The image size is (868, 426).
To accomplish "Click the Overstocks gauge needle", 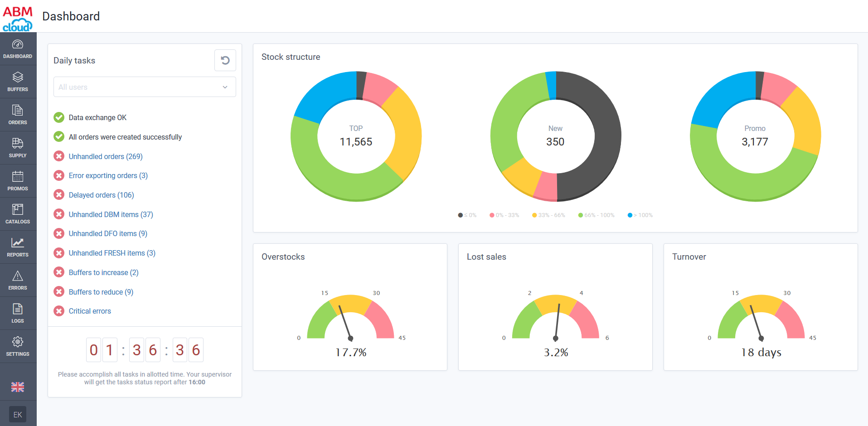I will 345,323.
